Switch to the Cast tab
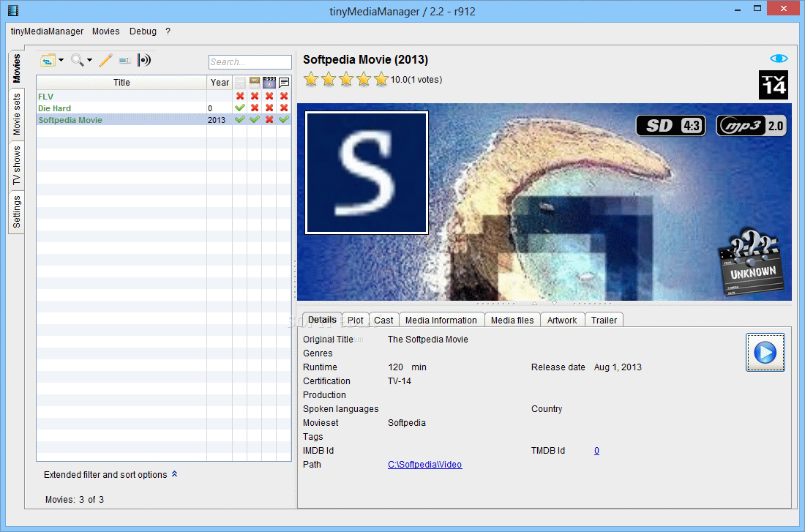The image size is (805, 532). [383, 320]
